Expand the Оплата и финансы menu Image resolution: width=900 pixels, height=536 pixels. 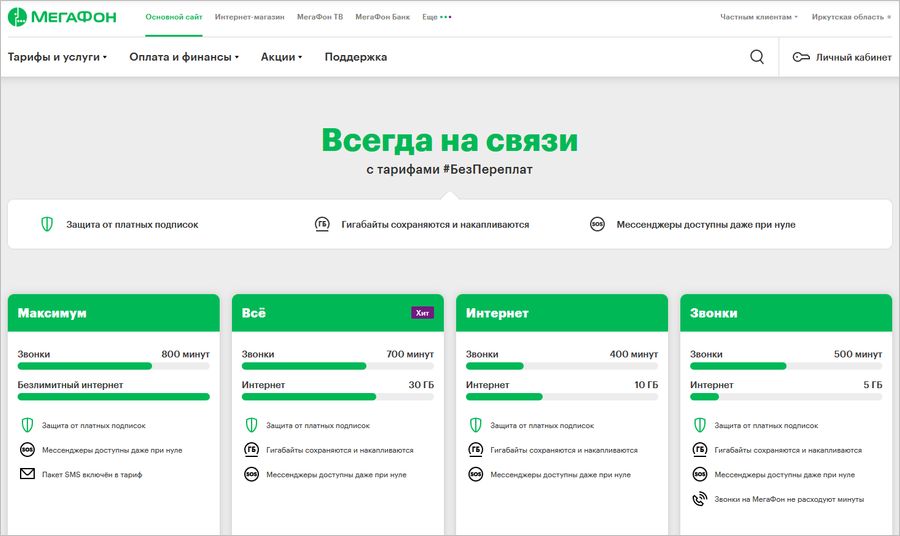tap(184, 57)
